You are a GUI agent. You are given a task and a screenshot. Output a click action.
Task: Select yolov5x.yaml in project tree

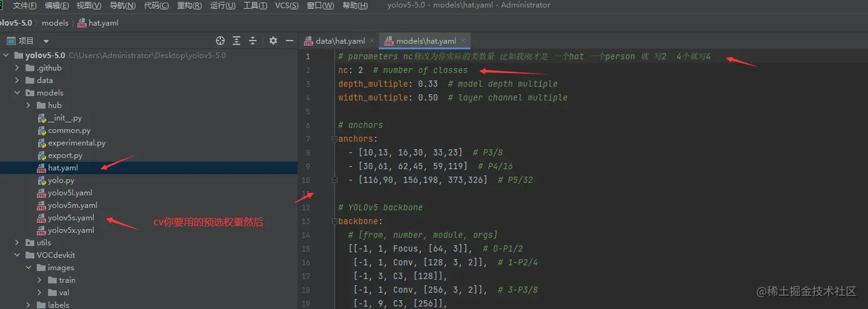click(x=71, y=230)
